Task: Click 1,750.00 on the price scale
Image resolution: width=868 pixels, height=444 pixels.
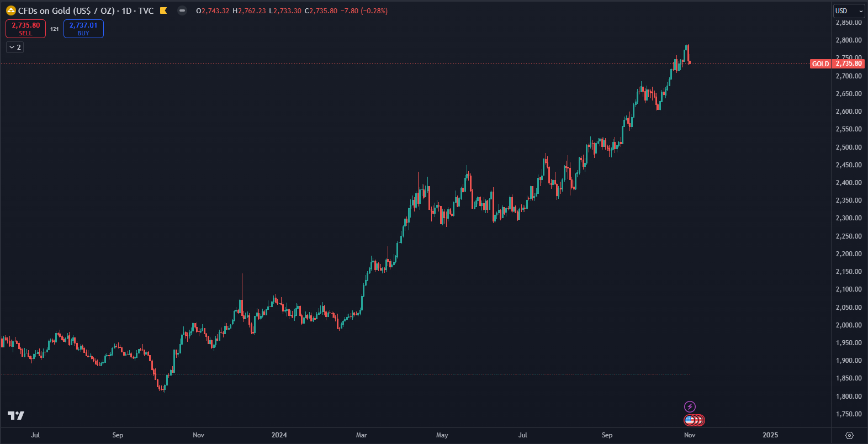Action: pyautogui.click(x=849, y=414)
